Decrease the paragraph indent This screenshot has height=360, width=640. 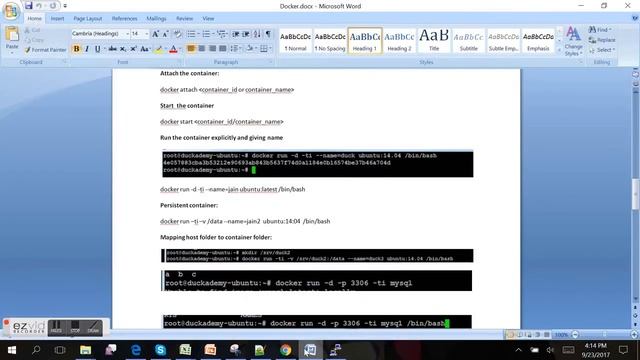pos(236,34)
